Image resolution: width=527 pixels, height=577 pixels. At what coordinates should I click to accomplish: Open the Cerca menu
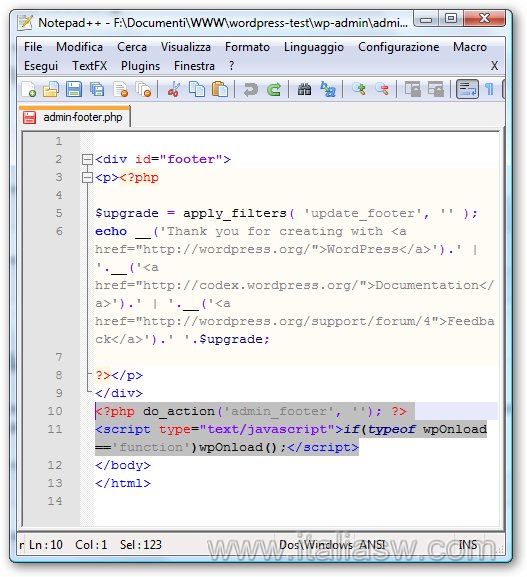[132, 47]
